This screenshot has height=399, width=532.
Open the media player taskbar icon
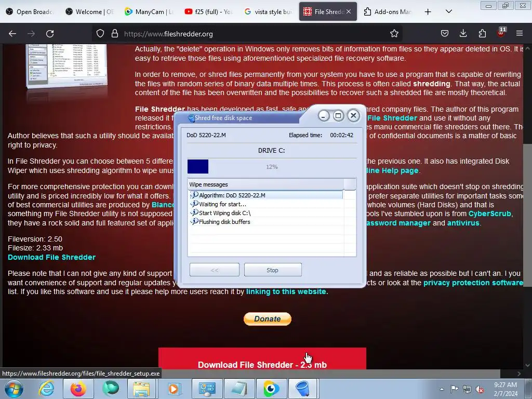click(x=174, y=389)
